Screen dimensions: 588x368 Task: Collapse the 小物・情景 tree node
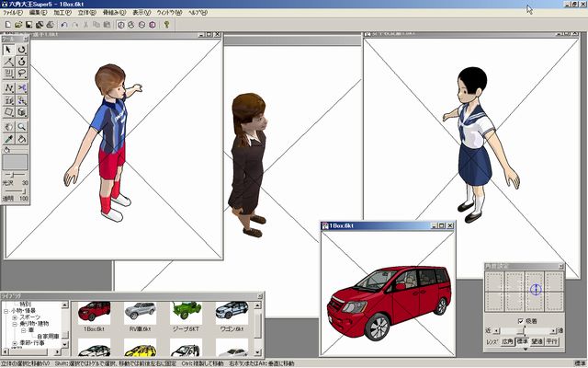(5, 311)
